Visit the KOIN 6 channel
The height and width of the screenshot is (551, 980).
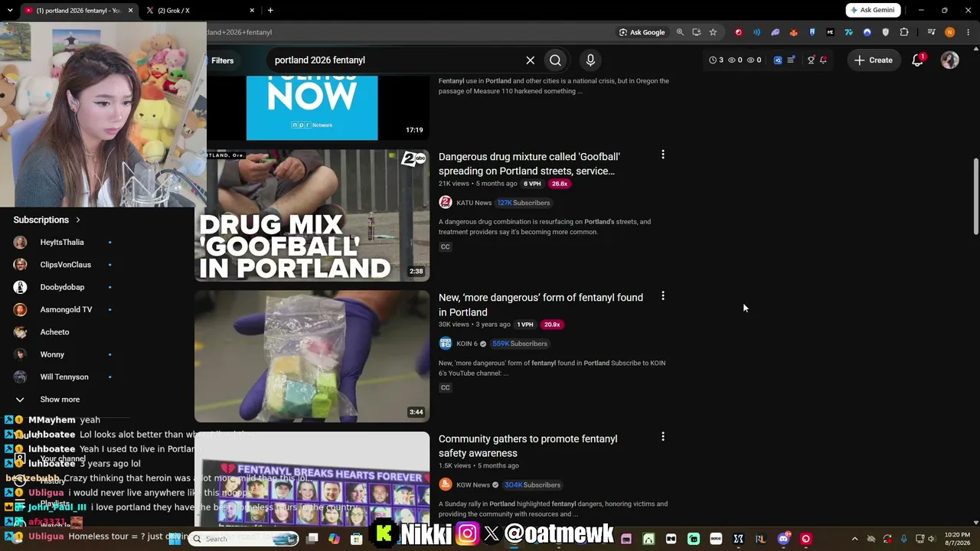467,344
